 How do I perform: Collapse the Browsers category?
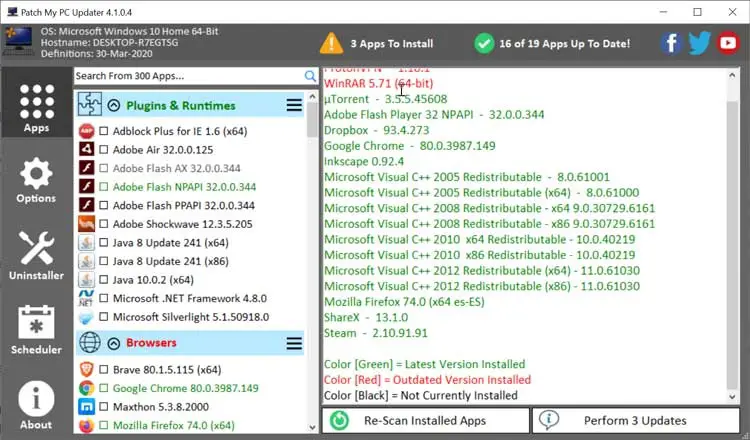tap(113, 343)
